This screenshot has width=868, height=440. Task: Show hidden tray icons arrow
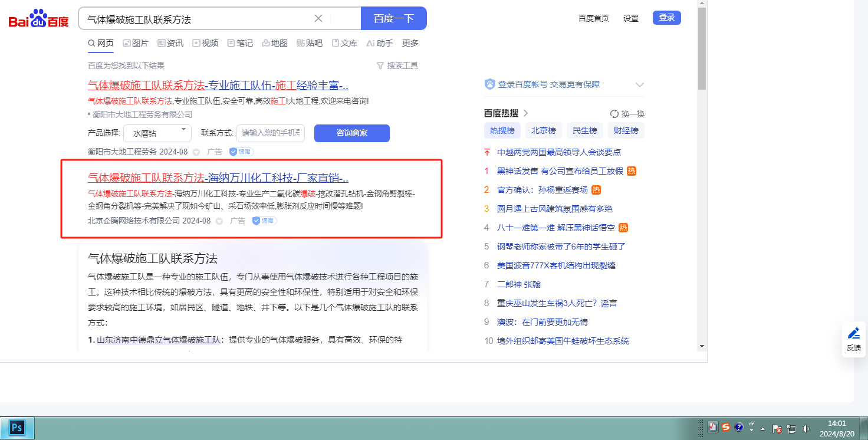coord(763,429)
